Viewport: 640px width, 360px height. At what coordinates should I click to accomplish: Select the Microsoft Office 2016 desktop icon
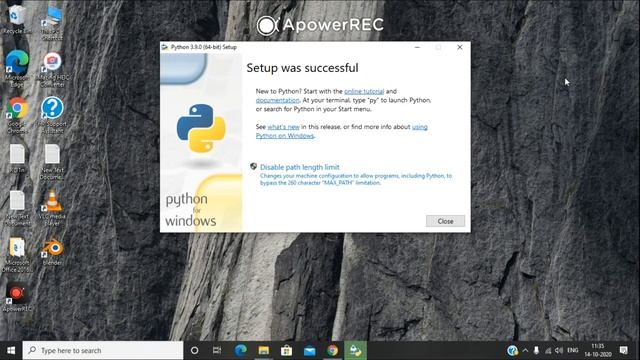click(17, 255)
